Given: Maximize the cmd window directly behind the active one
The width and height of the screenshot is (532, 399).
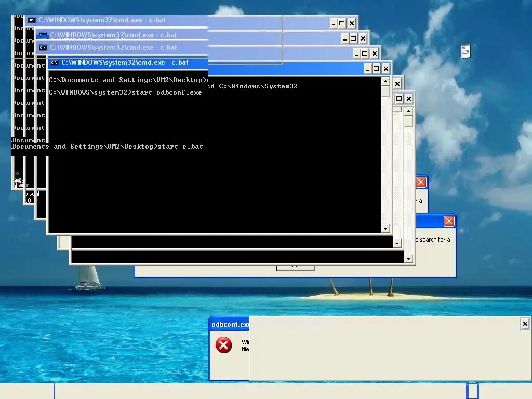Looking at the screenshot, I should (x=365, y=54).
